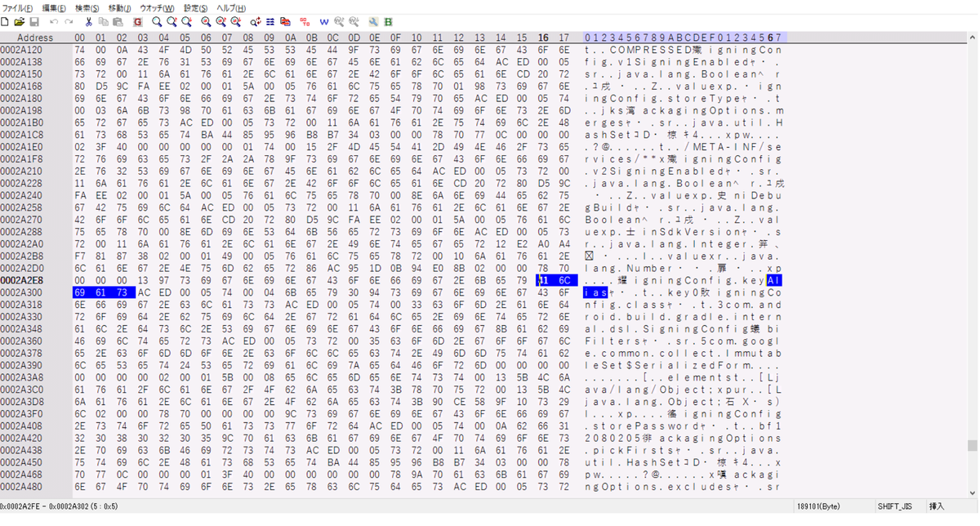
Task: Redo the last undone edit
Action: 69,22
